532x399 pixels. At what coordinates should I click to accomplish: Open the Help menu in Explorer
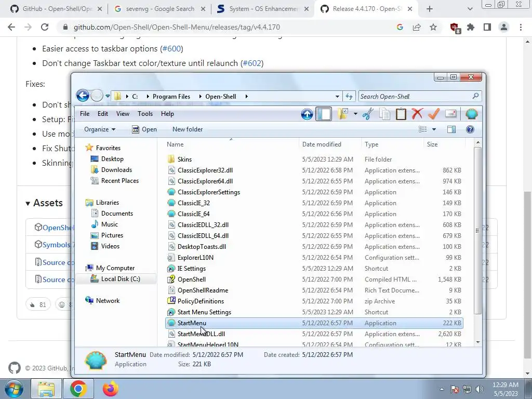tap(167, 114)
